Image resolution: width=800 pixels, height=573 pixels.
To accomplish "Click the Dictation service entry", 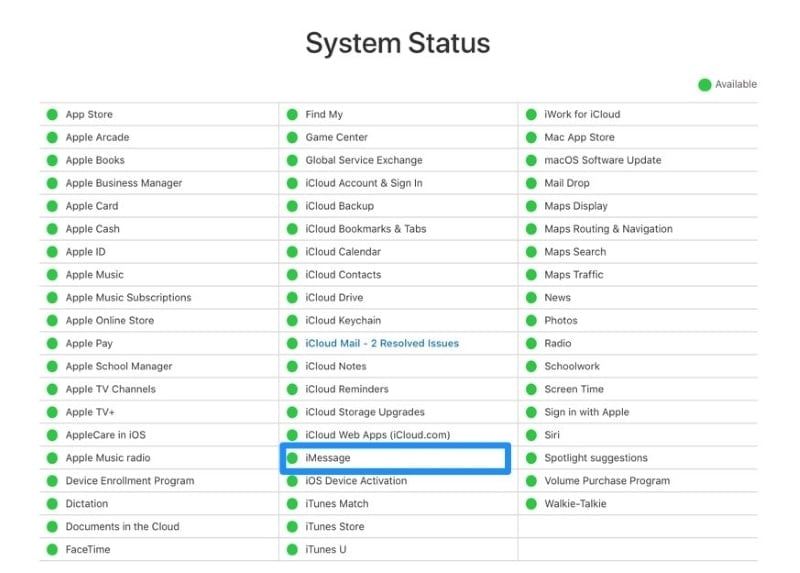I will coord(86,504).
